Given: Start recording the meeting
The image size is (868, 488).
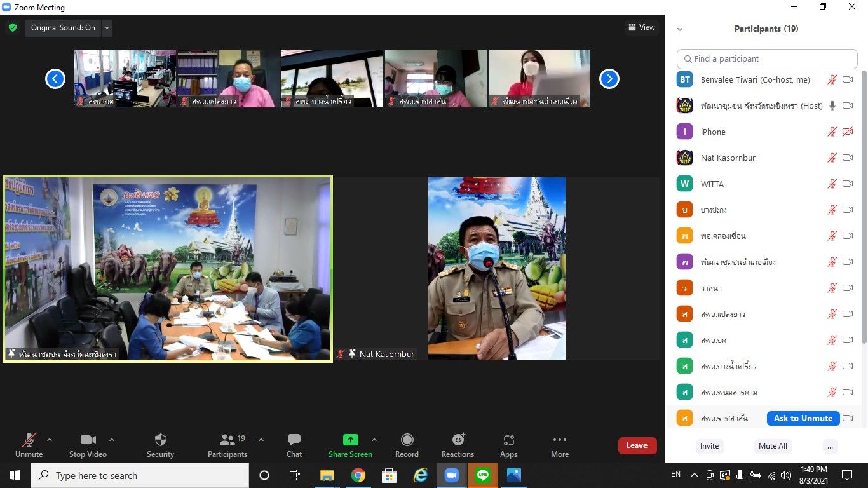Looking at the screenshot, I should tap(407, 445).
